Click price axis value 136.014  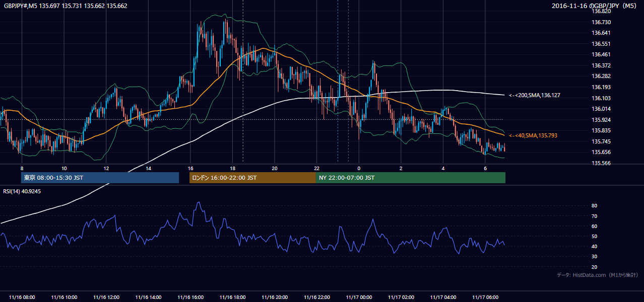point(602,109)
